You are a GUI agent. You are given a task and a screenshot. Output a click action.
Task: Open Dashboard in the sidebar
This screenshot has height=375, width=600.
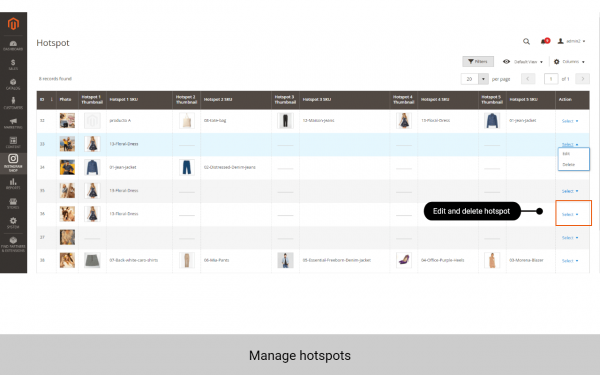(x=13, y=46)
